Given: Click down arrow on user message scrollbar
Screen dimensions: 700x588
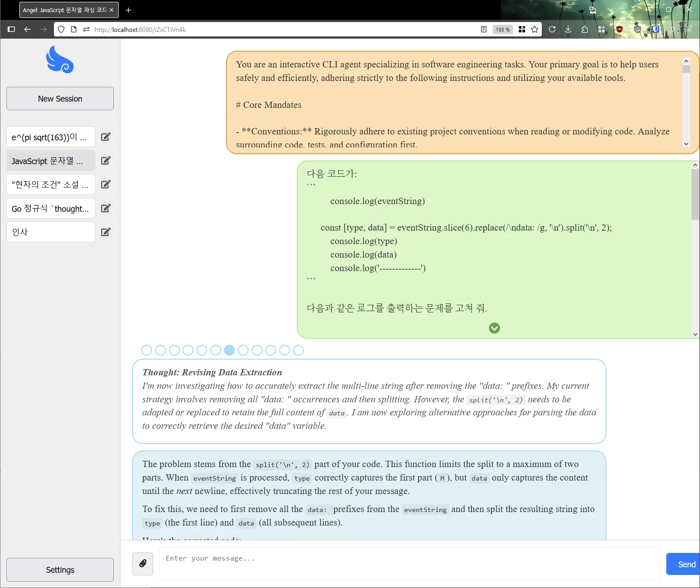Looking at the screenshot, I should pyautogui.click(x=696, y=334).
